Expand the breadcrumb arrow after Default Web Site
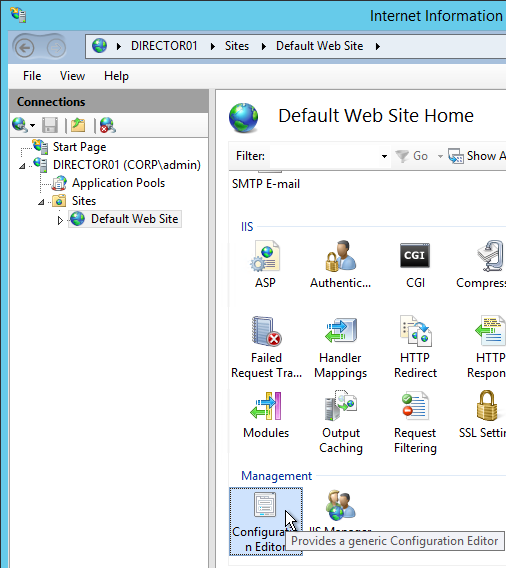 pyautogui.click(x=378, y=46)
